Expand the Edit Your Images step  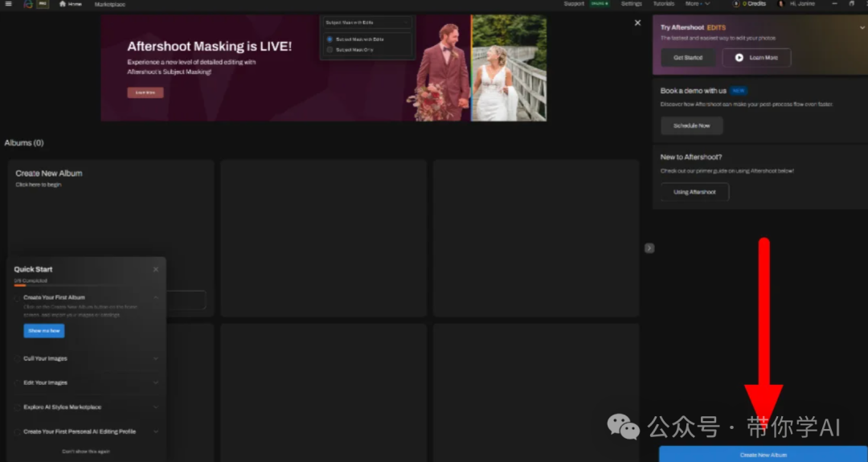tap(156, 383)
